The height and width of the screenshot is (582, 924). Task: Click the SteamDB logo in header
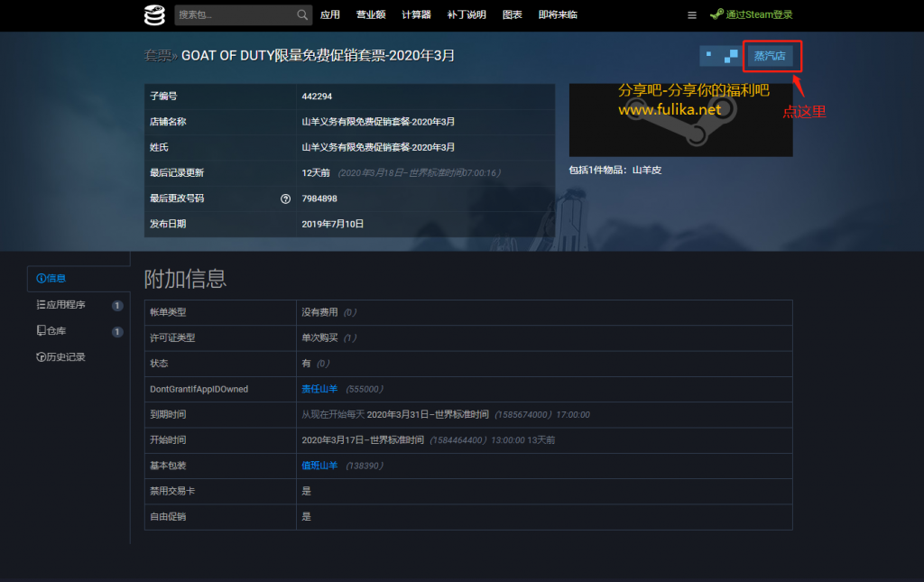point(154,14)
